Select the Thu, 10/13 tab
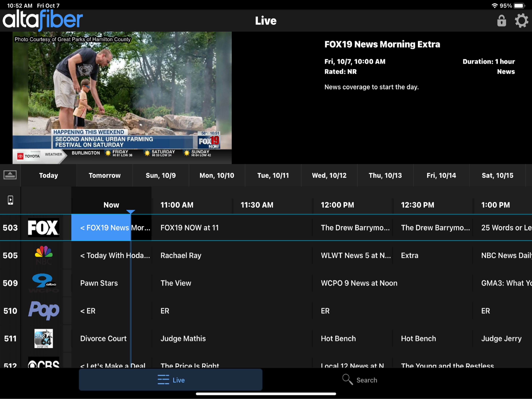 [x=385, y=175]
